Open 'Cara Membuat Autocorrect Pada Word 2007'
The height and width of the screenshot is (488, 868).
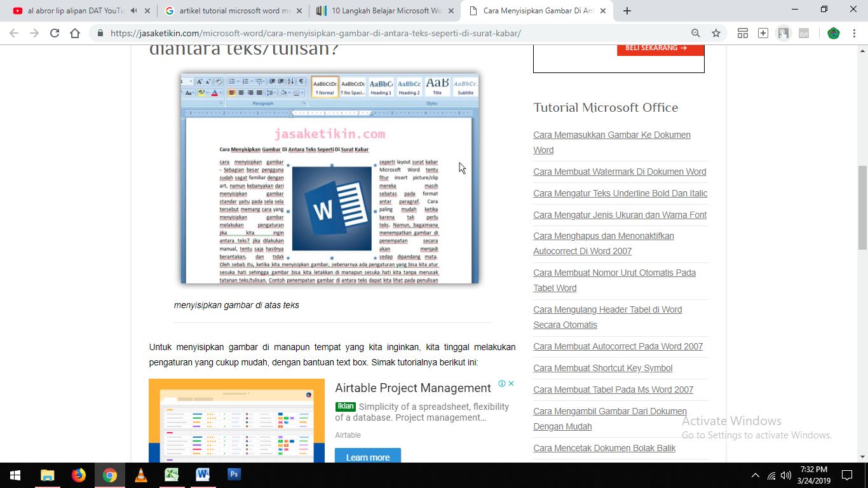pyautogui.click(x=618, y=346)
